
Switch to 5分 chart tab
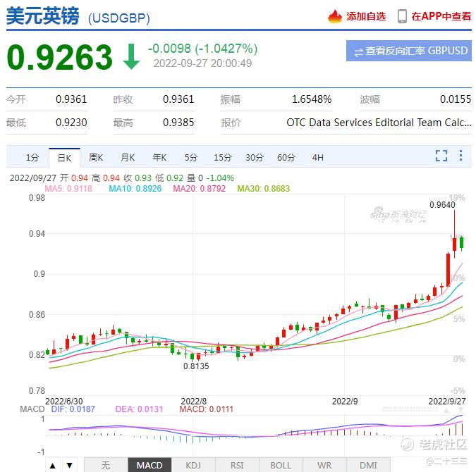[x=191, y=158]
